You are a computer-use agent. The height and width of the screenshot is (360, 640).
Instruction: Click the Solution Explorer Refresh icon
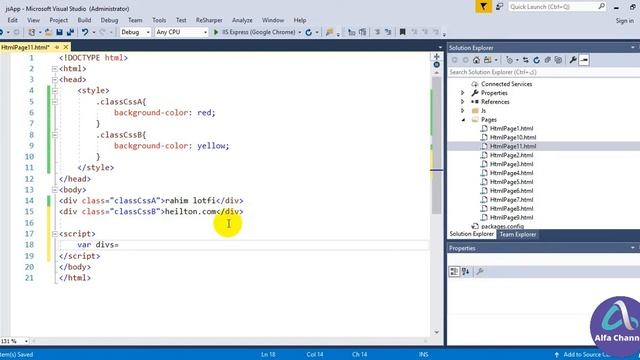[x=536, y=60]
